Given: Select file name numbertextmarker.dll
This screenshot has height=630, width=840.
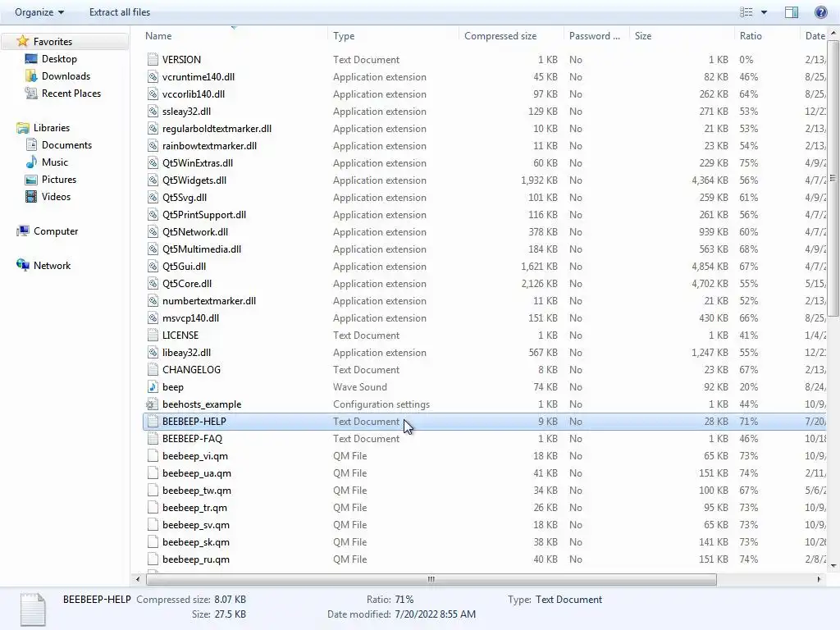Looking at the screenshot, I should [209, 300].
